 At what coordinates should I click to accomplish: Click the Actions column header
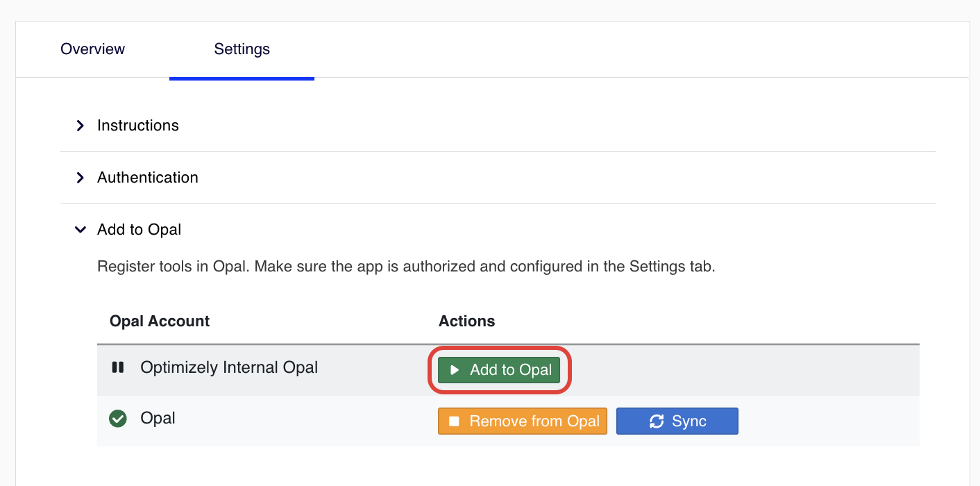[x=466, y=321]
